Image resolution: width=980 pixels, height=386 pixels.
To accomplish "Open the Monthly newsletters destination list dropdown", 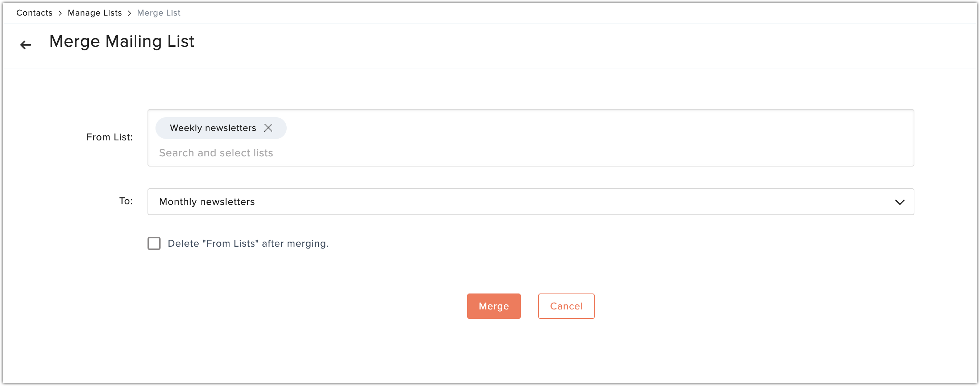I will click(530, 202).
